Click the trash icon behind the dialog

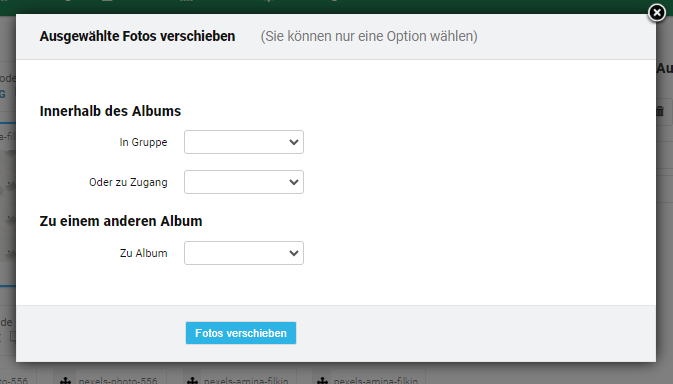tap(660, 112)
